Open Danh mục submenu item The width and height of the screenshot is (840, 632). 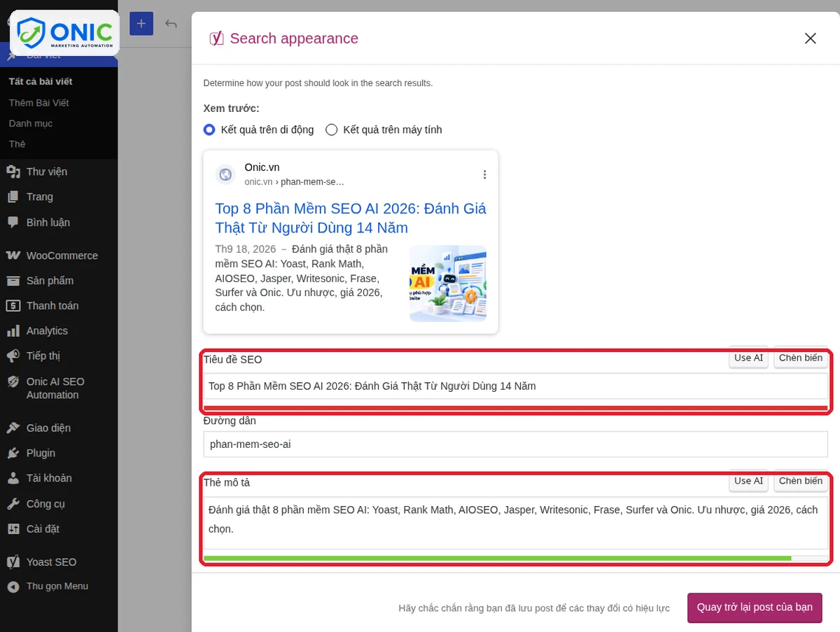pos(30,123)
